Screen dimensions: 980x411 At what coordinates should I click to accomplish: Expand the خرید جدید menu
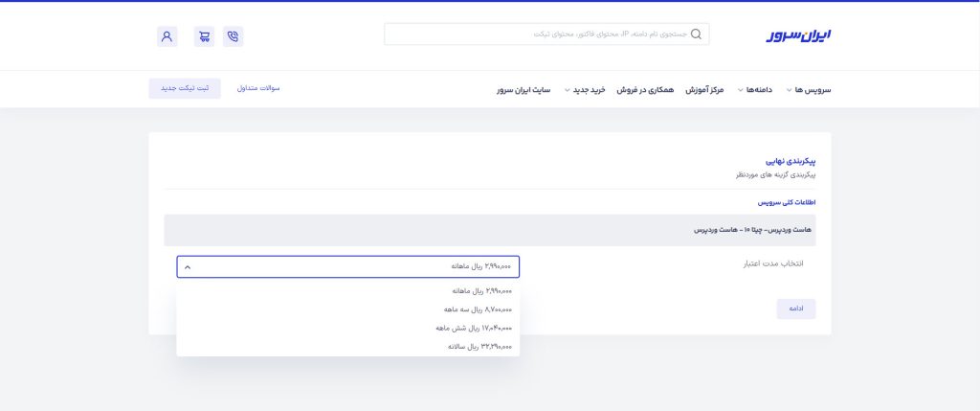coord(591,89)
